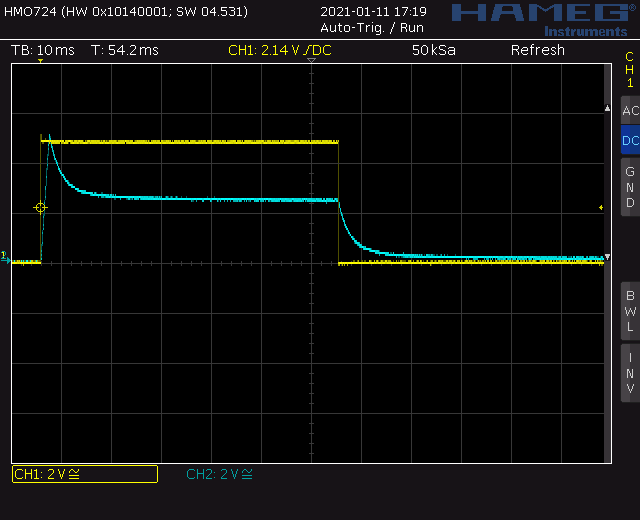Screen dimensions: 640x520
Task: Open the CH1: 2.14 V /DC trigger setting
Action: pos(278,50)
